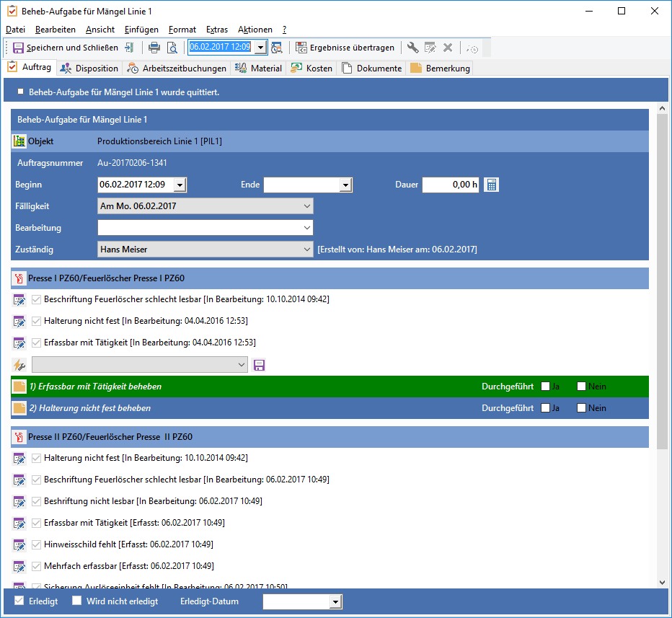Click edit icon for Erfassbar mit Tätigkeit 04.04.2016
This screenshot has height=618, width=672.
(x=19, y=343)
